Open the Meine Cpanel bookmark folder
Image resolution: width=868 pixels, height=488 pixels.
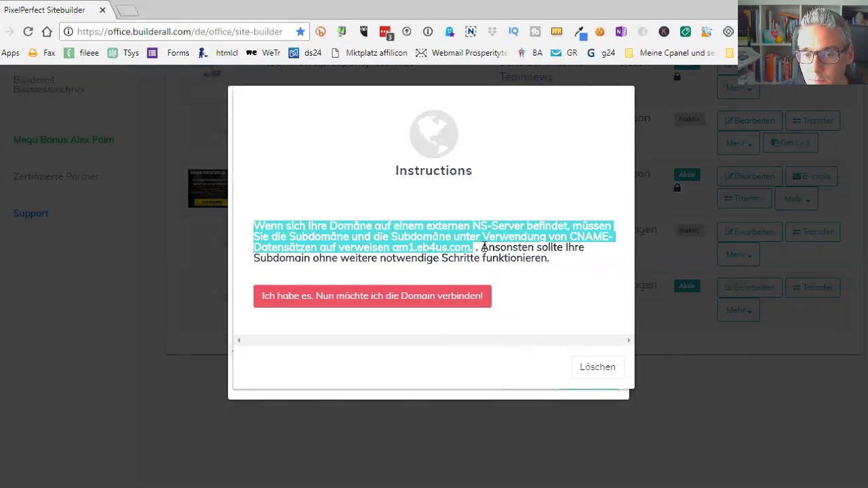click(x=670, y=53)
